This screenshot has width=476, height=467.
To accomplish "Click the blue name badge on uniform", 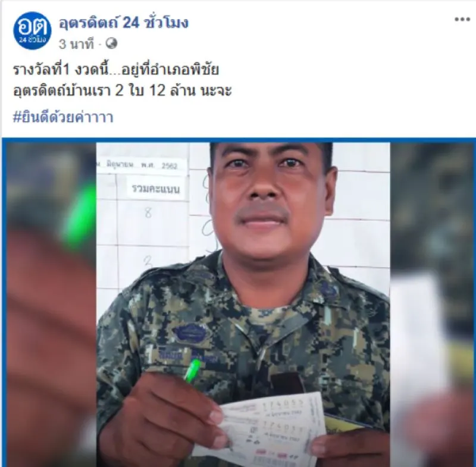I will click(190, 333).
